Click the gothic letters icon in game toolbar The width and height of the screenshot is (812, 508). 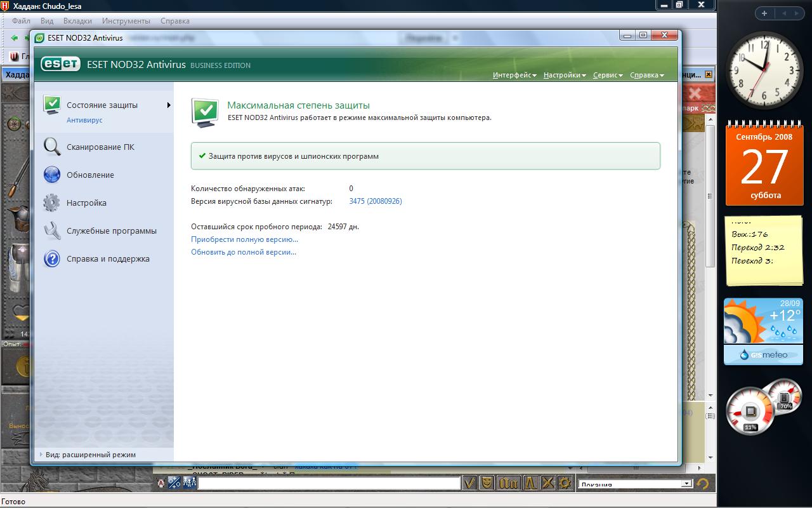point(509,483)
